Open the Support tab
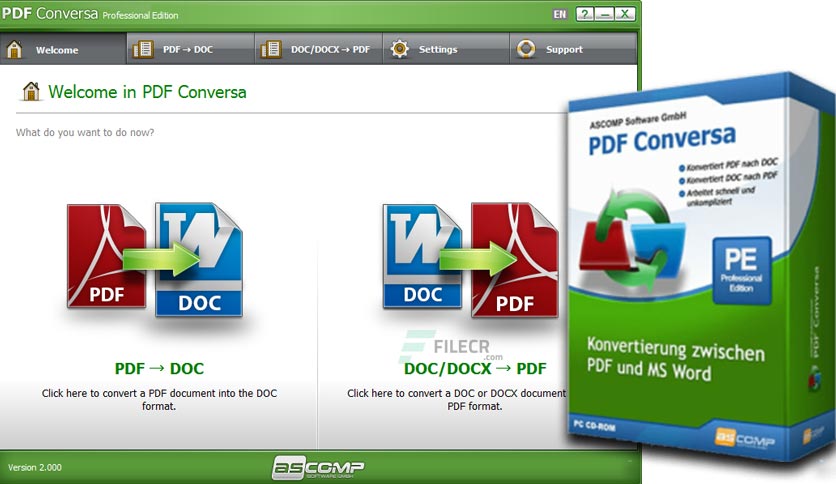 (573, 49)
